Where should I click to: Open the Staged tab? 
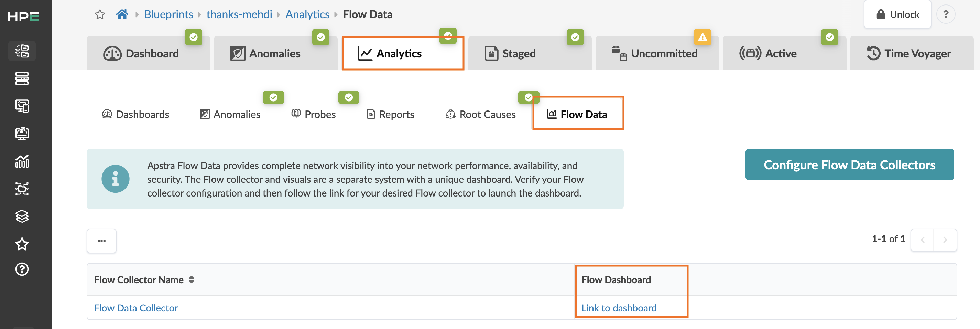click(530, 53)
